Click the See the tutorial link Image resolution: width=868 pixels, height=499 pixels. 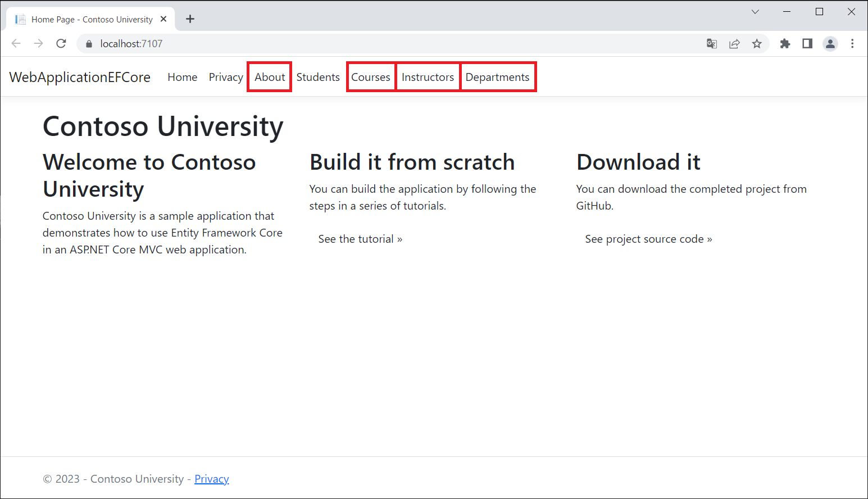(x=360, y=239)
